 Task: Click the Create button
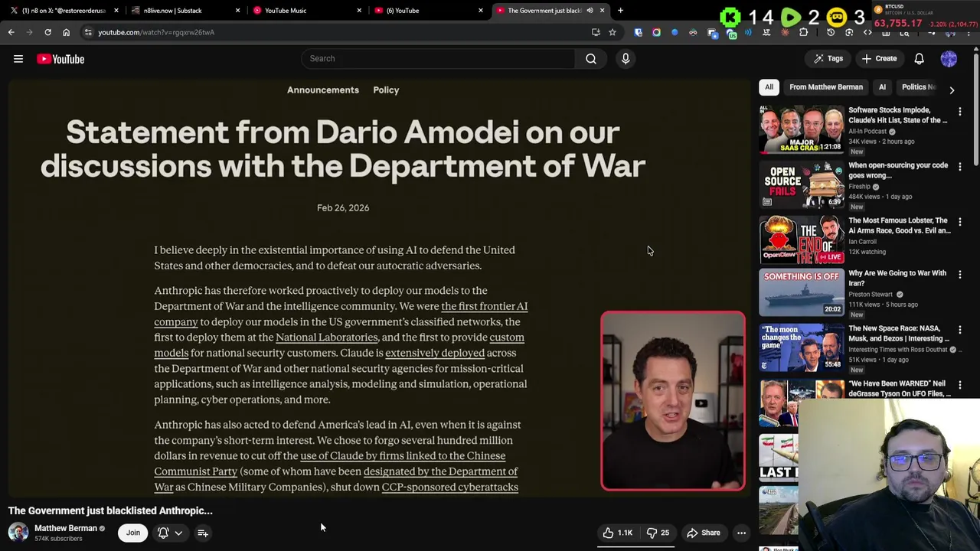tap(879, 59)
